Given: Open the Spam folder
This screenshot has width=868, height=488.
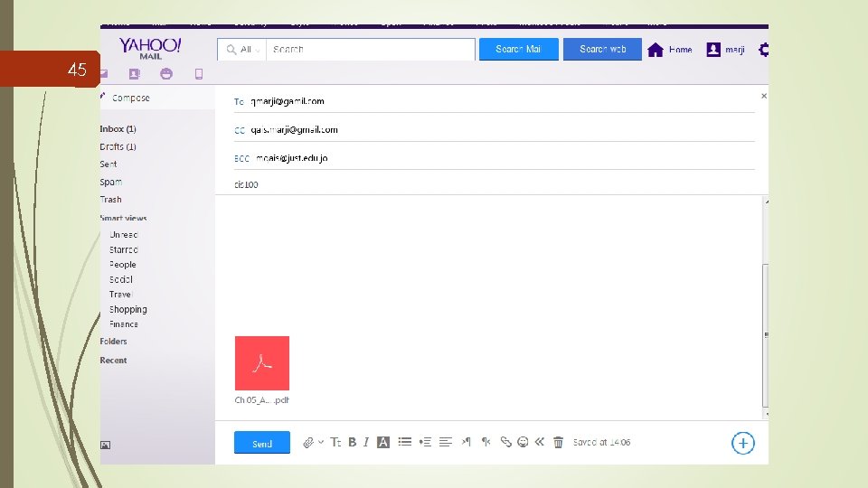Looking at the screenshot, I should point(110,182).
